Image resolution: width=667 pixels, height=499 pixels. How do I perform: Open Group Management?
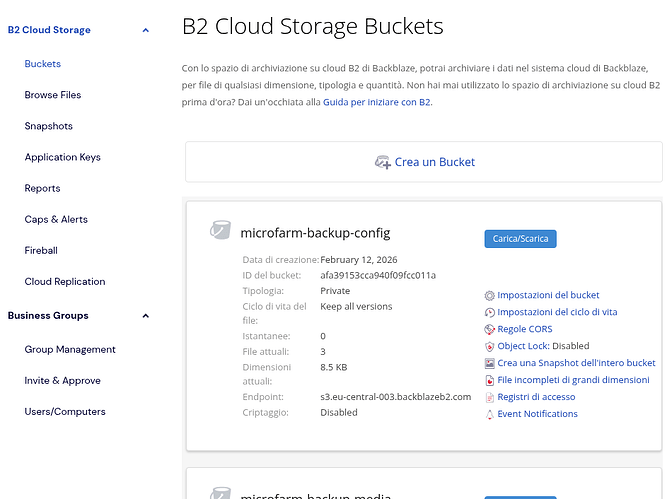(70, 349)
